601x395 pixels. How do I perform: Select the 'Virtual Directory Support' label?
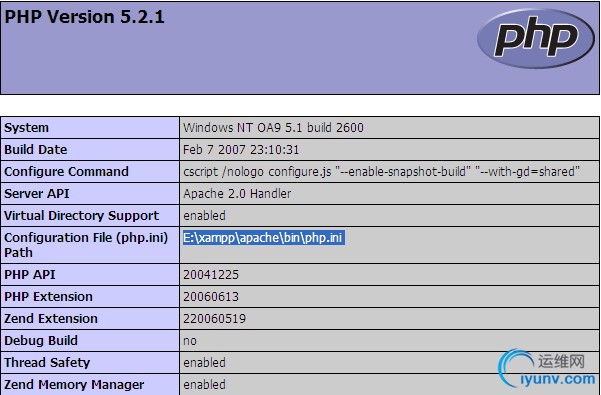point(81,215)
